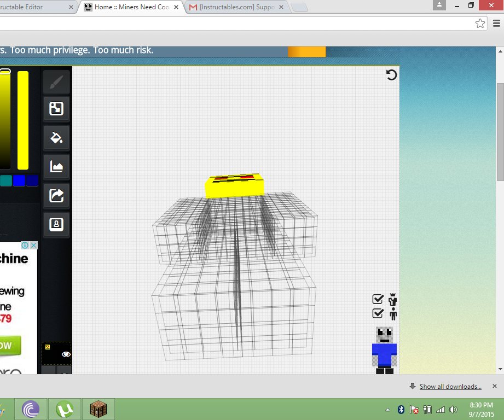Click the Show all downloads link
The image size is (504, 420).
(450, 386)
